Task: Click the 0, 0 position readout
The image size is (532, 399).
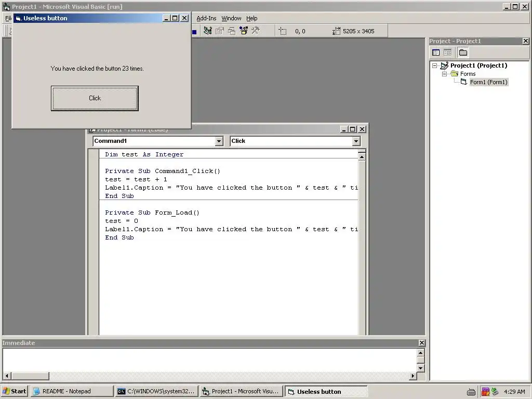Action: click(300, 31)
